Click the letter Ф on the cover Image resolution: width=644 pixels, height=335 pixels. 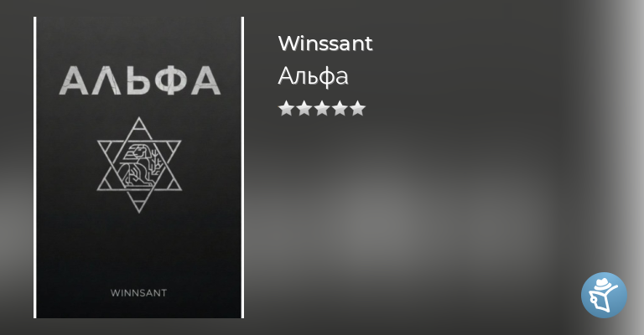point(169,80)
